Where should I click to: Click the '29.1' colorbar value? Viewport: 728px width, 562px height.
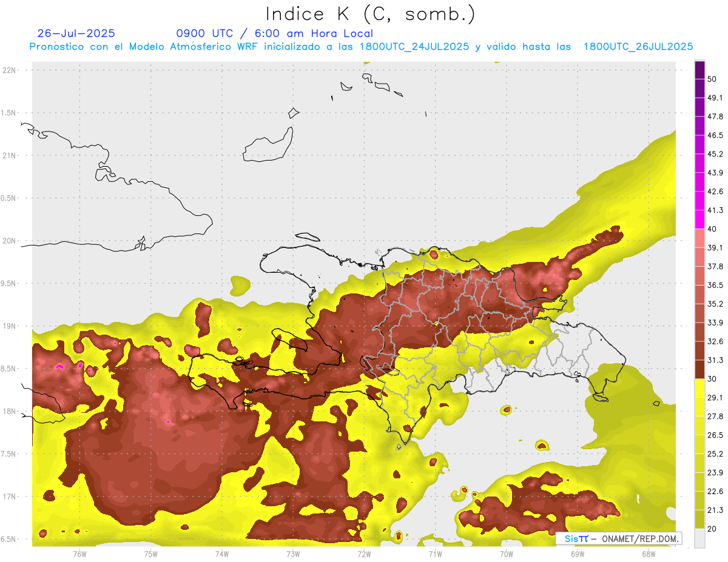(x=715, y=398)
